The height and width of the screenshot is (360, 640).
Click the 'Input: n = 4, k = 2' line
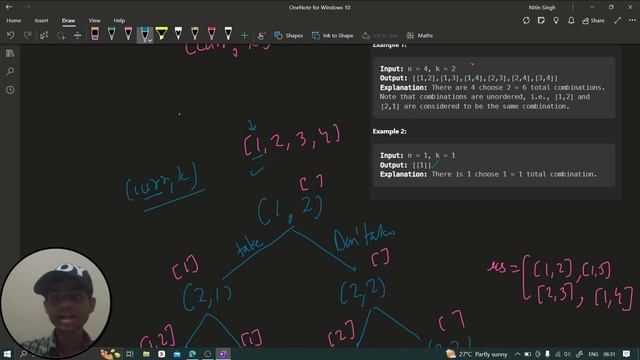pyautogui.click(x=418, y=69)
